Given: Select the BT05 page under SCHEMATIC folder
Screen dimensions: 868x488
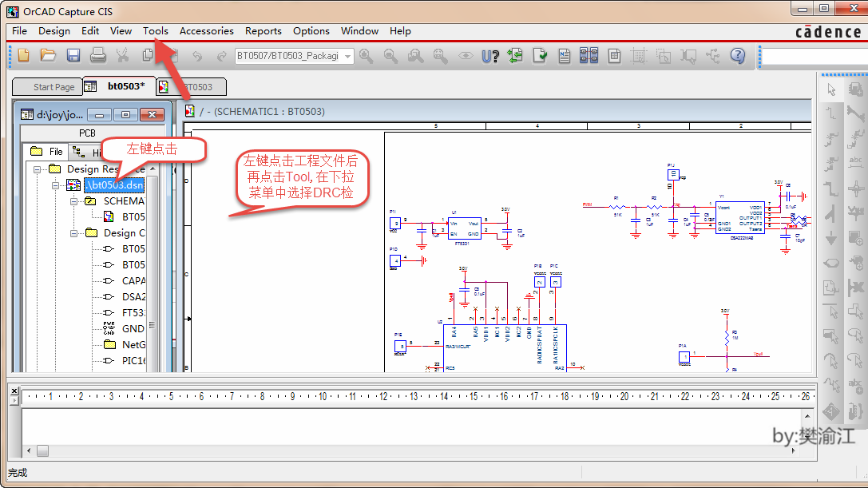Looking at the screenshot, I should [x=133, y=217].
